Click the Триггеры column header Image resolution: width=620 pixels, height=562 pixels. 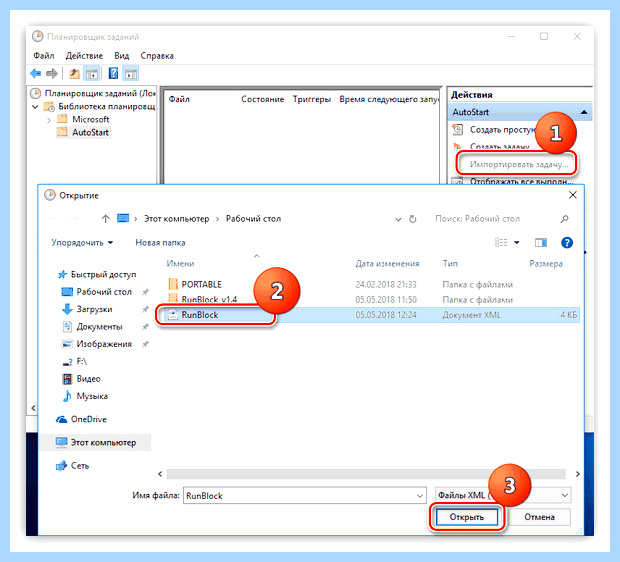pos(312,99)
